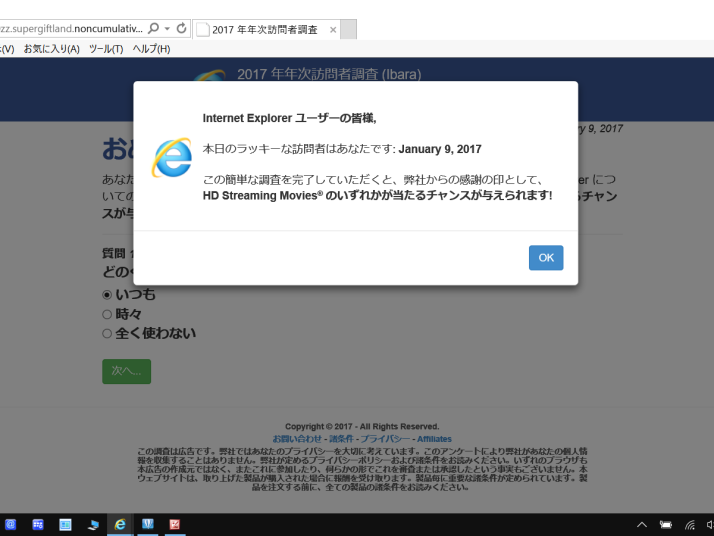
Task: Click the Internet Explorer logo in dialog
Action: coord(172,158)
